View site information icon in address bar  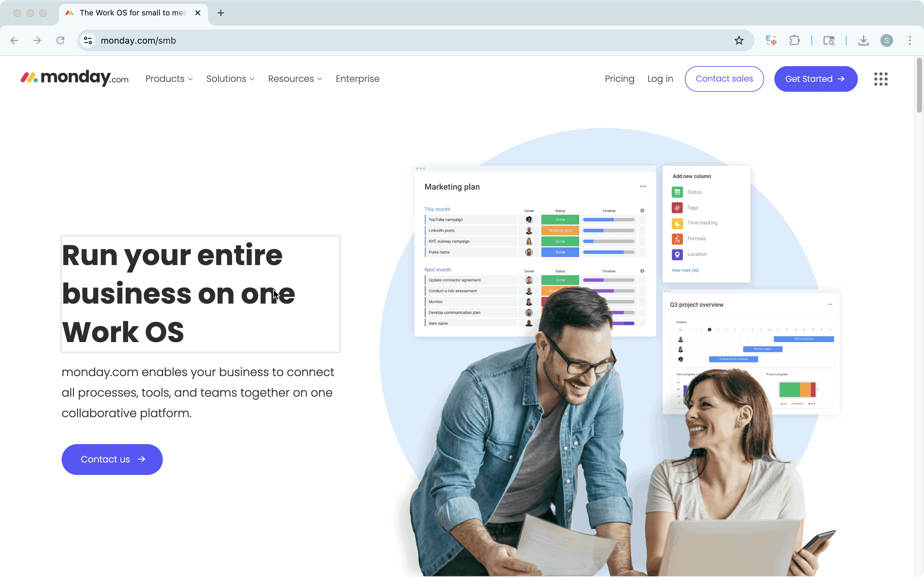88,40
